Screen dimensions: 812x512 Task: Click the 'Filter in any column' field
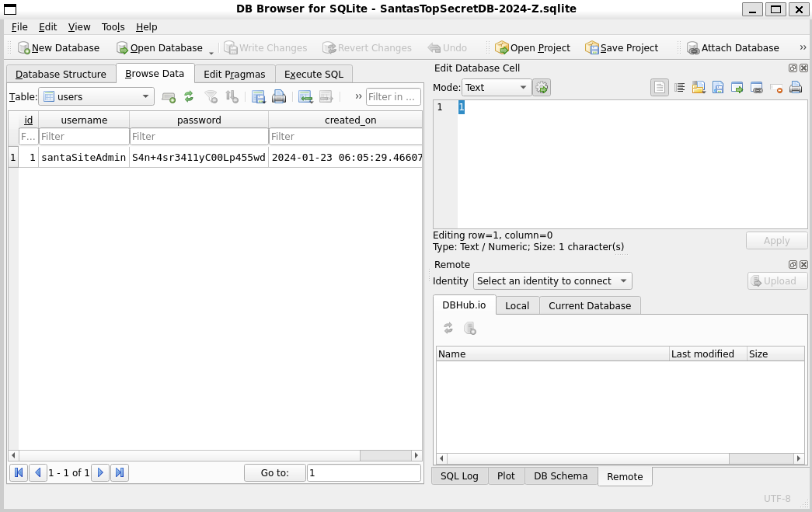[393, 97]
